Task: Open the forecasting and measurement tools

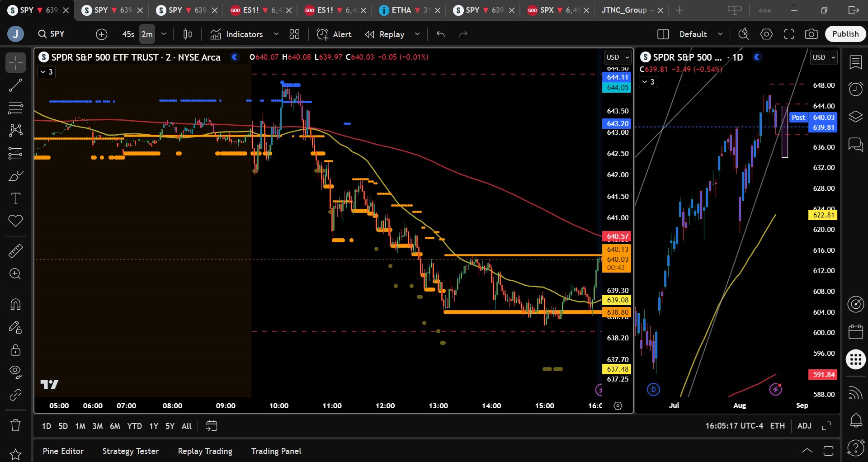Action: coord(15,153)
